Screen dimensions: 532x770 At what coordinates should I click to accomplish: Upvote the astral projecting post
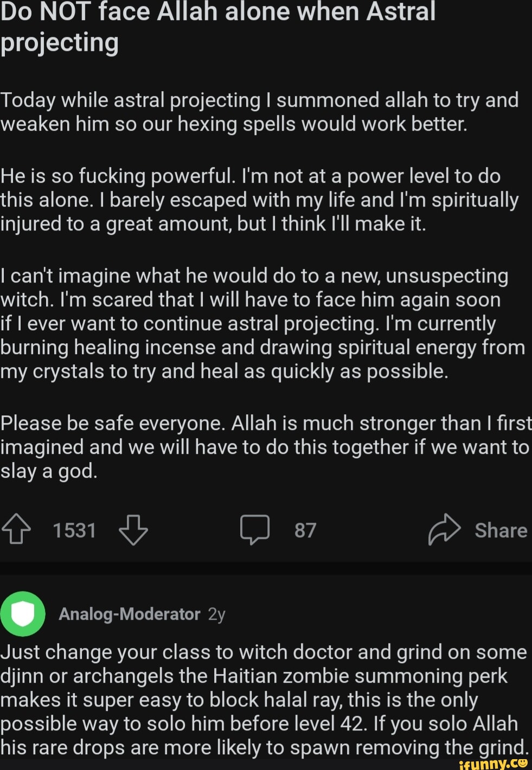pyautogui.click(x=17, y=530)
